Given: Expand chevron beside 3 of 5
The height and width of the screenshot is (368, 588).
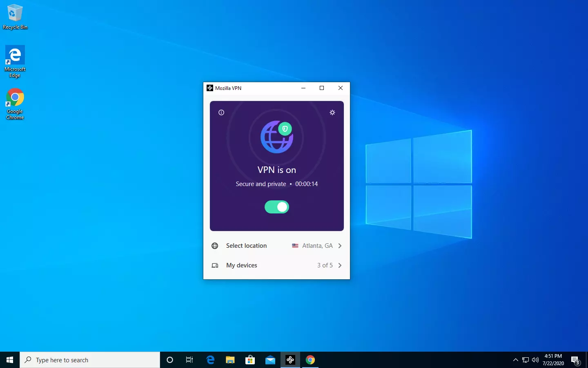Looking at the screenshot, I should (340, 265).
